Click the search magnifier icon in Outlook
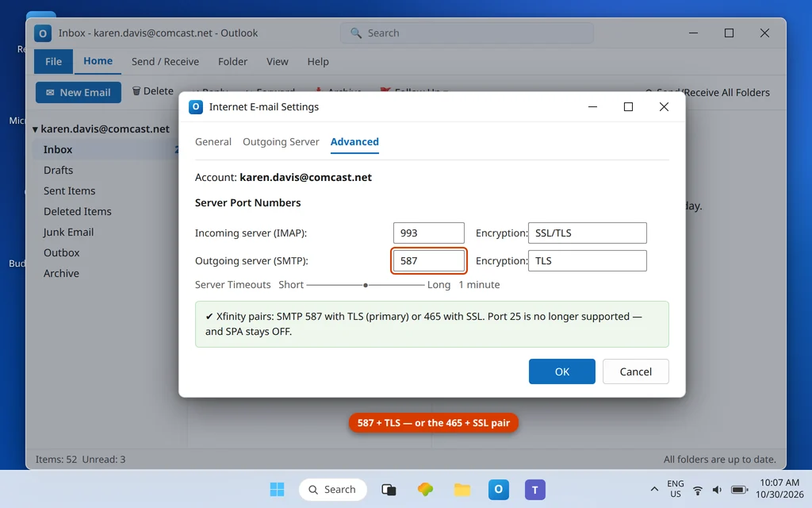 pos(356,33)
